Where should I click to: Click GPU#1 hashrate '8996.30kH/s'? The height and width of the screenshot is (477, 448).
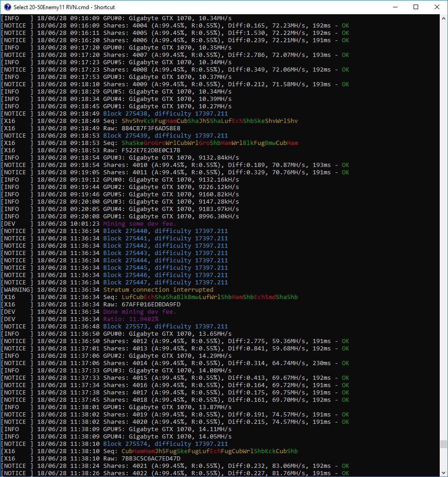[219, 216]
